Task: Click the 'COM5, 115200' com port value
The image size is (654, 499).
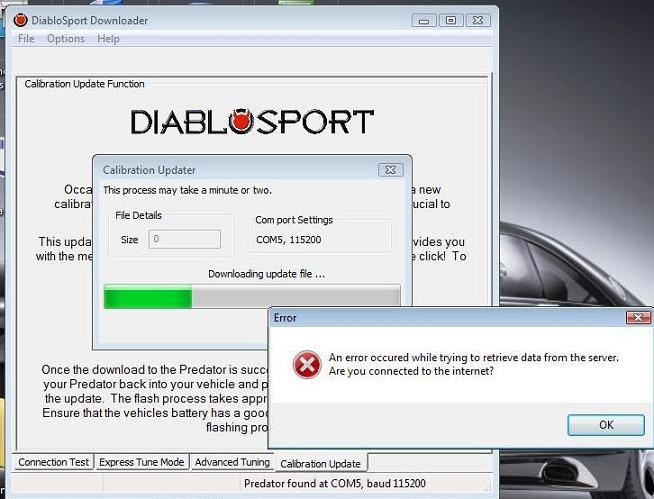Action: [x=289, y=239]
